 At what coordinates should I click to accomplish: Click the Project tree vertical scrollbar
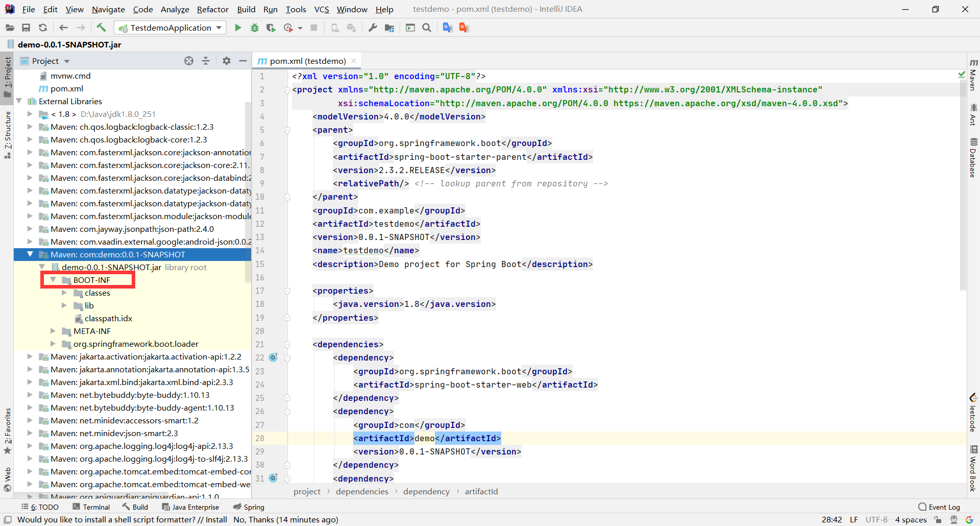(x=248, y=192)
